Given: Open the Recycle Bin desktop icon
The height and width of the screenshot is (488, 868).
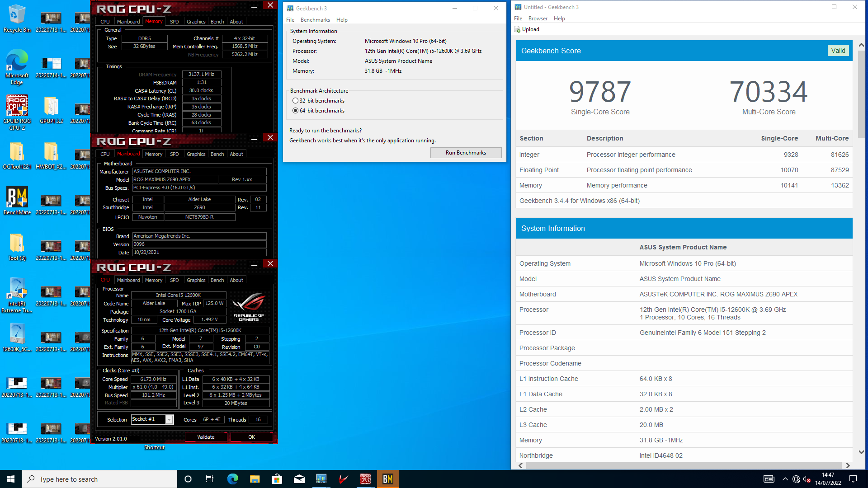Looking at the screenshot, I should pyautogui.click(x=17, y=18).
